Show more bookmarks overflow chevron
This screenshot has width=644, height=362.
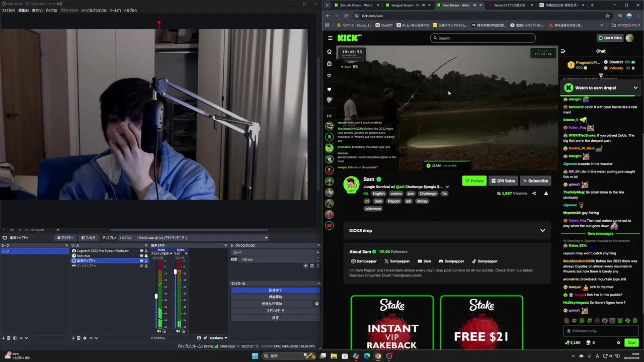pyautogui.click(x=601, y=25)
